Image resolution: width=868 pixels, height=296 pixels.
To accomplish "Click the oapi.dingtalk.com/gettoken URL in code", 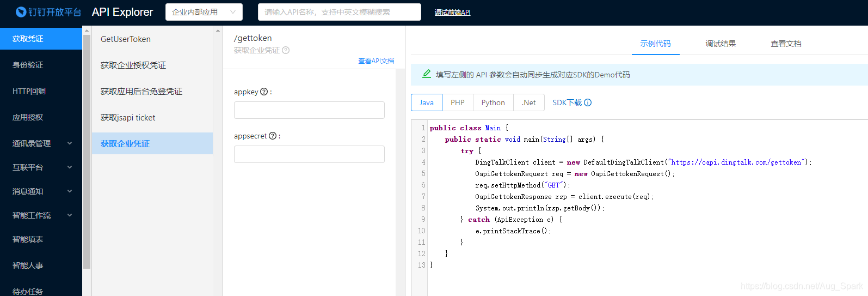I will pos(736,162).
